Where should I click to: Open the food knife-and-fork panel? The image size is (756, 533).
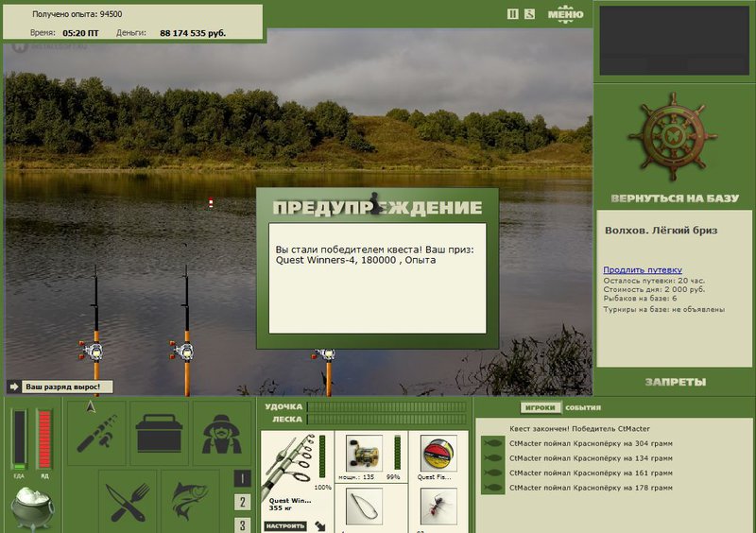[128, 502]
